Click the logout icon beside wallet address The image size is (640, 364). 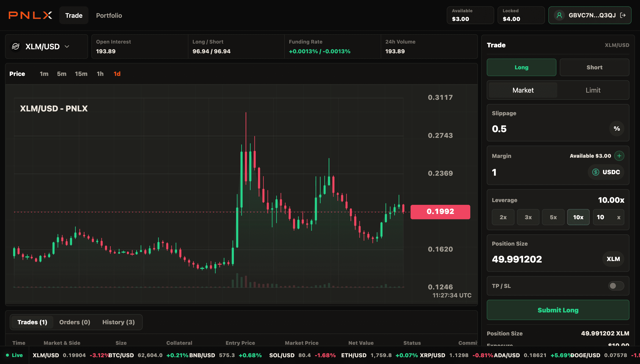(623, 15)
